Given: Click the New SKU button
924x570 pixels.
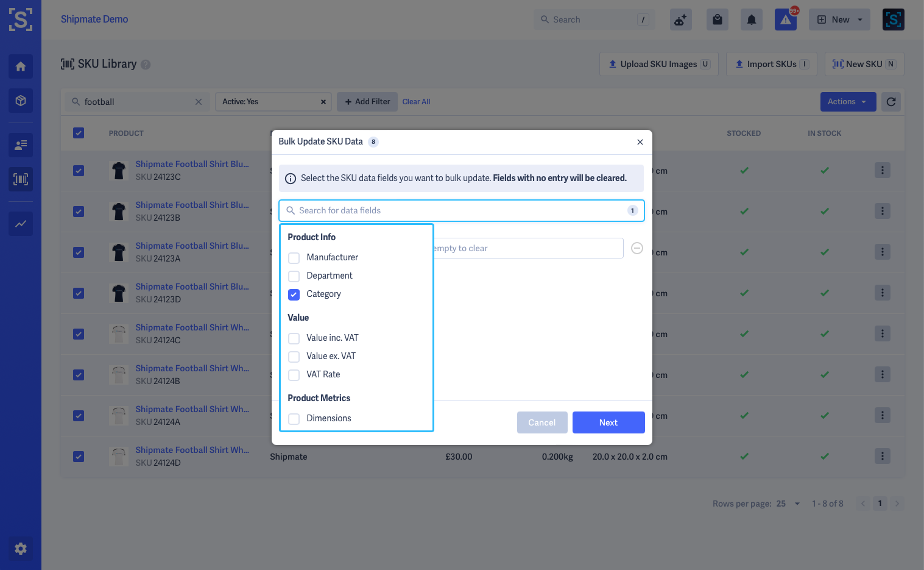Looking at the screenshot, I should [x=864, y=64].
